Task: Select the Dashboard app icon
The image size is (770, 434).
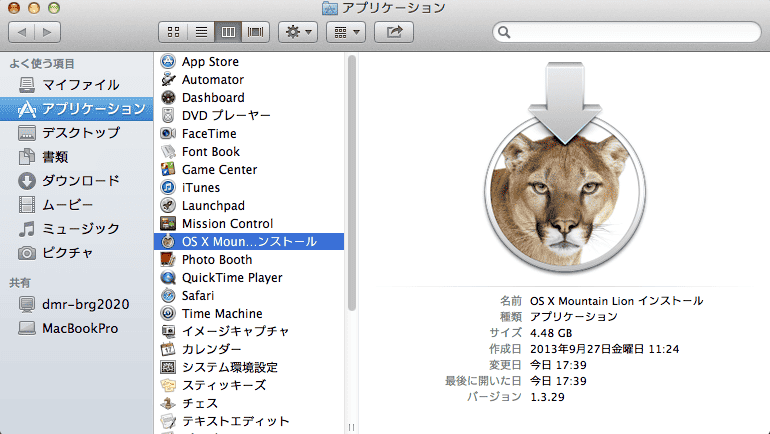Action: [x=168, y=97]
